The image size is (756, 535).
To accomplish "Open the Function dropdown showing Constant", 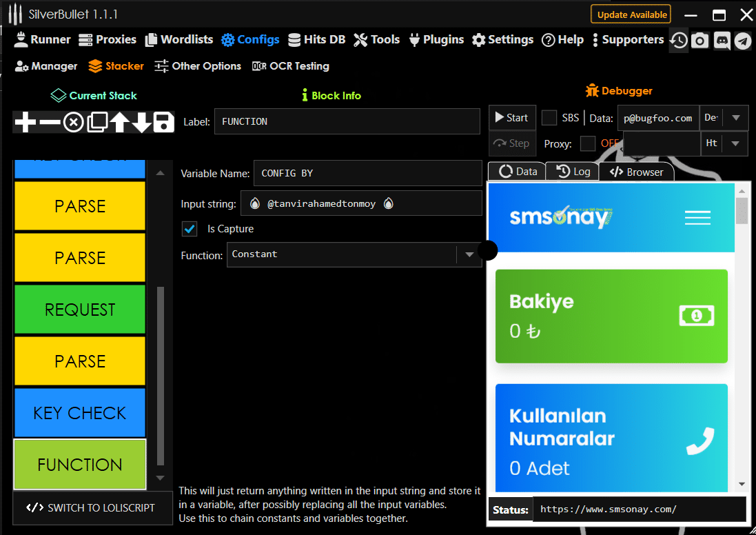I will pos(354,254).
